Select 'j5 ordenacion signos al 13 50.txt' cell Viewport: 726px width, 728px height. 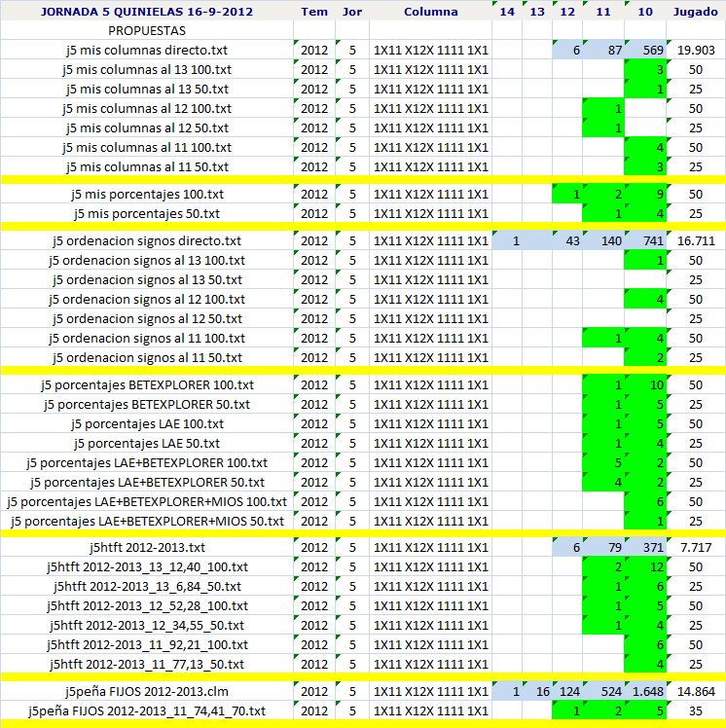click(x=147, y=280)
